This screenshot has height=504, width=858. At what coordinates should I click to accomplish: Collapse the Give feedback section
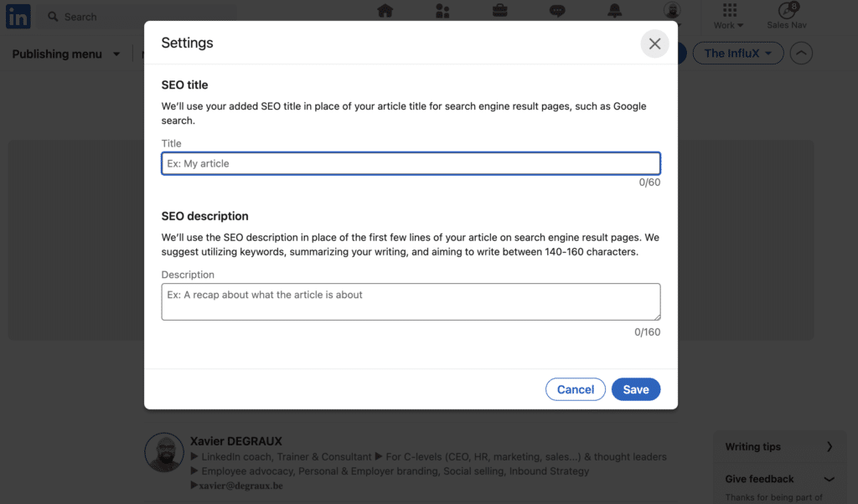(x=830, y=479)
